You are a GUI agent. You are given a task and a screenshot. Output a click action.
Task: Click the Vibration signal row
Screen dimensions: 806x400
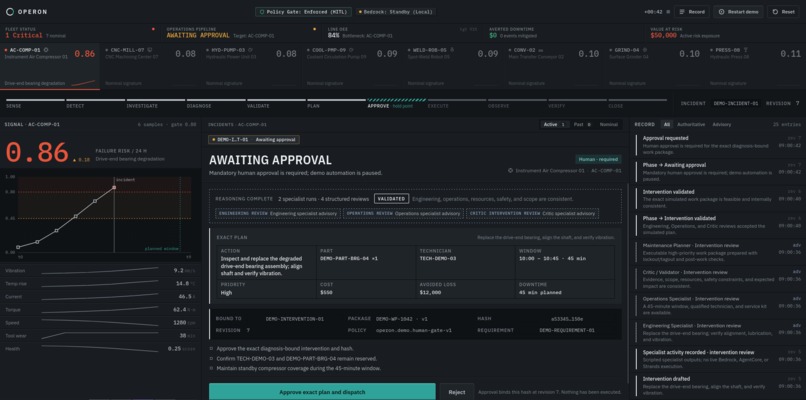pos(100,270)
